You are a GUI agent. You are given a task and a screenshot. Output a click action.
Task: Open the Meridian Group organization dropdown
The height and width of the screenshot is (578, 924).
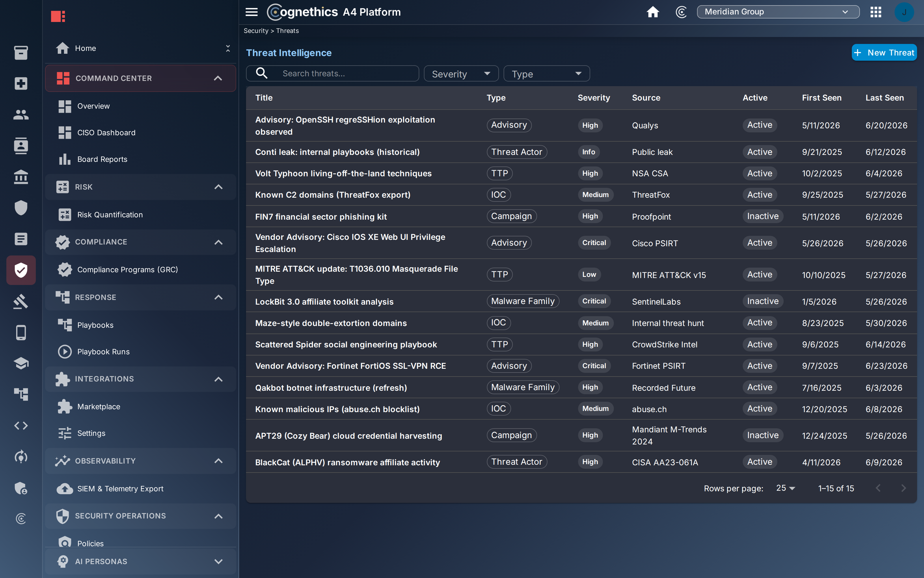click(778, 12)
